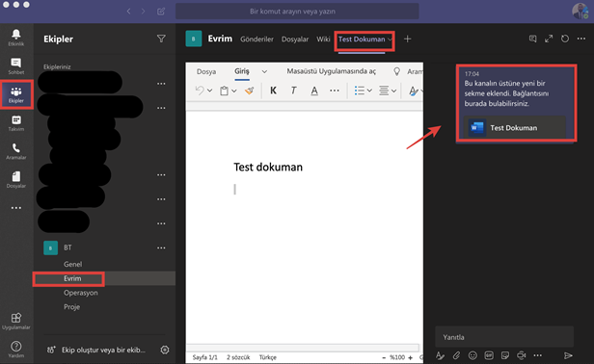This screenshot has width=594, height=364.
Task: Open the Dosyalar files section in sidebar
Action: click(15, 179)
